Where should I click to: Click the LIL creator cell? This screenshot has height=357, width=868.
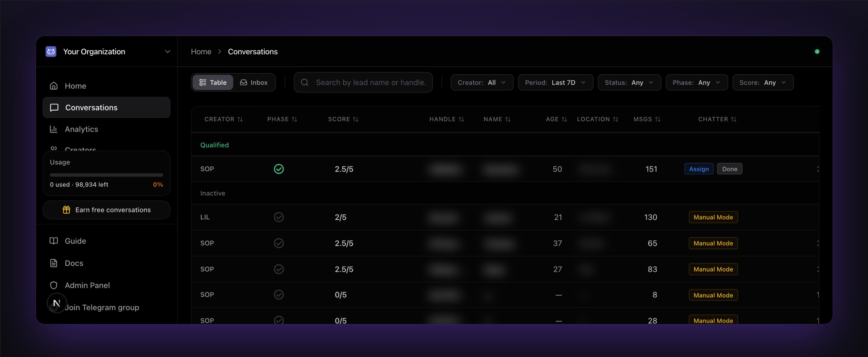coord(205,217)
